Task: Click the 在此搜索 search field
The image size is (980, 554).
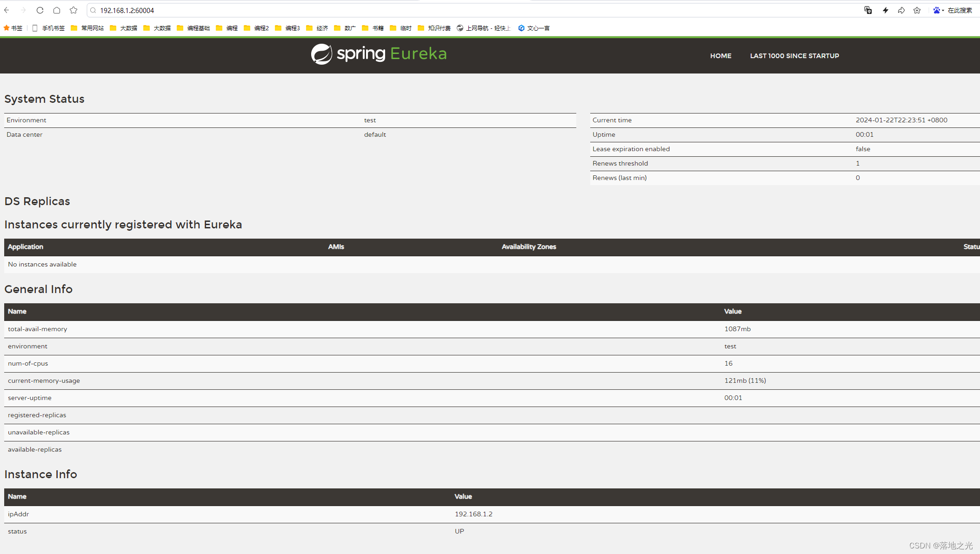Action: [960, 10]
